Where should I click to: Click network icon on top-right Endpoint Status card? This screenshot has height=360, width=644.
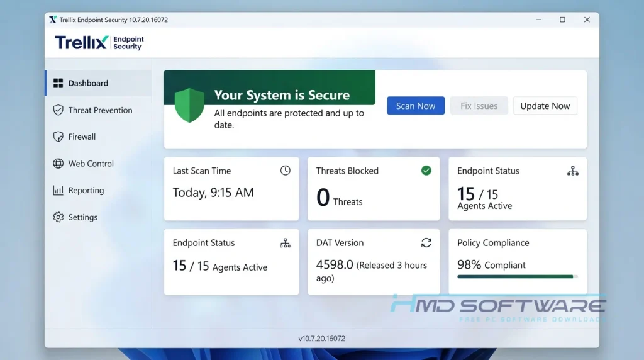tap(572, 171)
